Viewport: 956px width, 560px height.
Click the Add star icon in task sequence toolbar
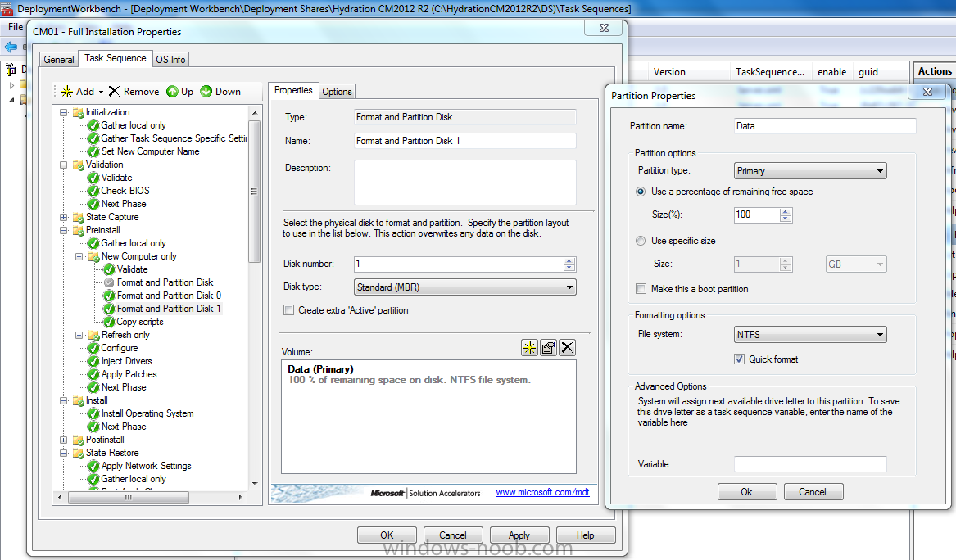(x=66, y=92)
